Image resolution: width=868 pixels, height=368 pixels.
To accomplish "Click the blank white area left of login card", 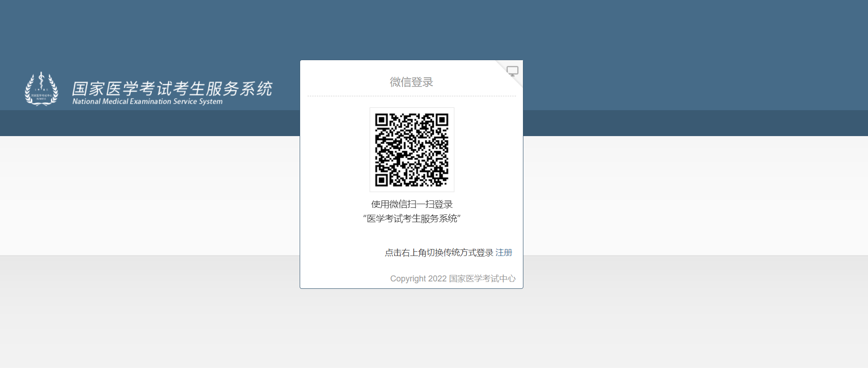I will [x=148, y=194].
